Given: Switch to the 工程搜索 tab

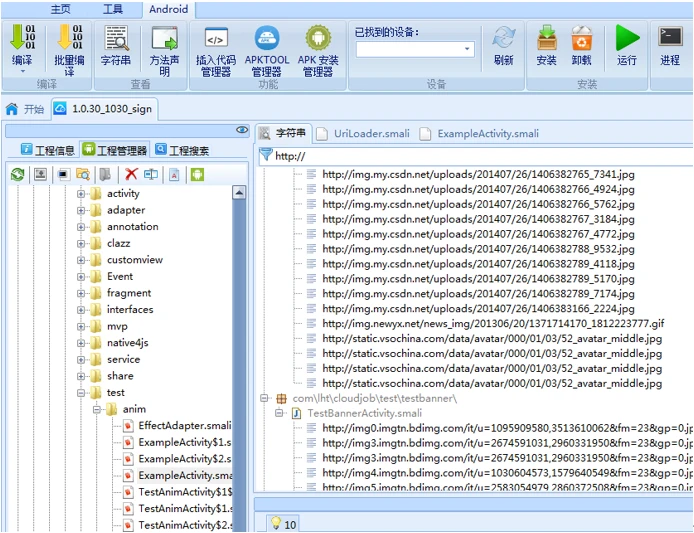Looking at the screenshot, I should pos(182,151).
